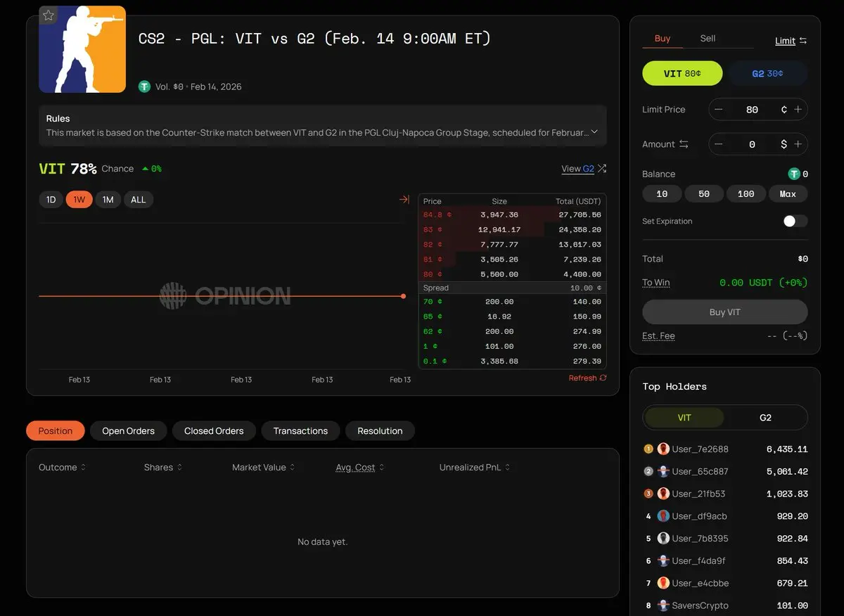Open the Open Orders tab
This screenshot has height=616, width=844.
(128, 431)
